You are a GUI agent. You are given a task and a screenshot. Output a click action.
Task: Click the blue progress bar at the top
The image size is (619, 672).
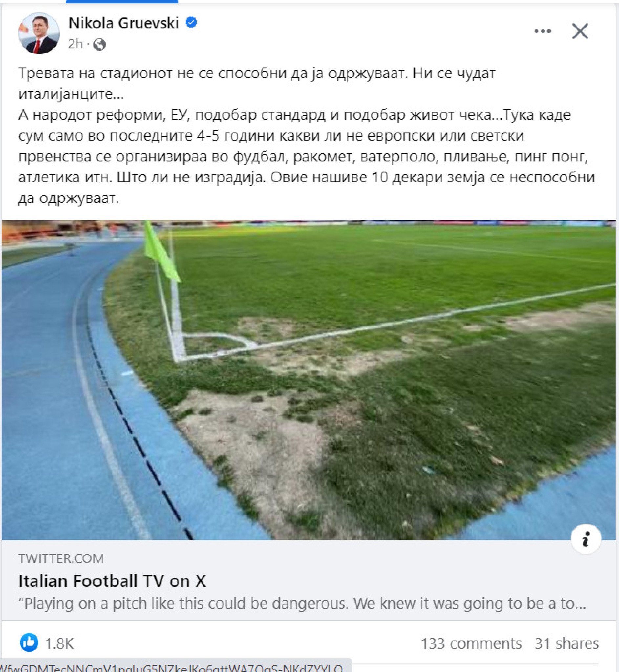(x=122, y=1)
